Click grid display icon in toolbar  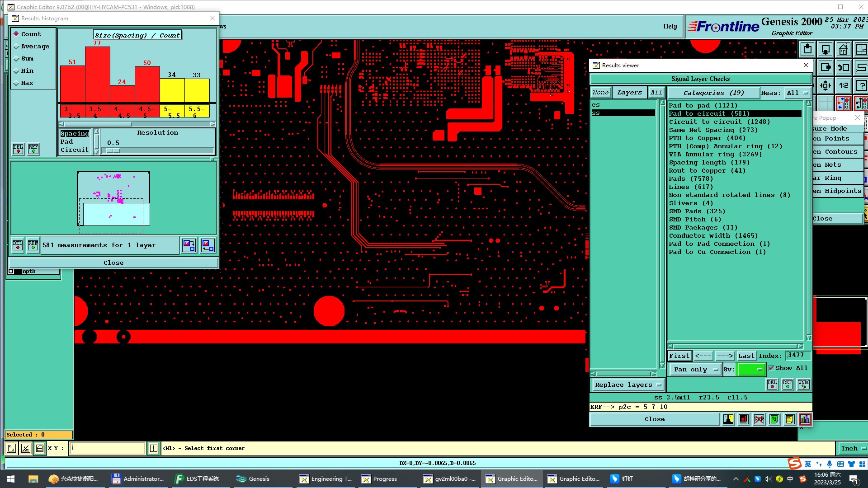pos(826,103)
